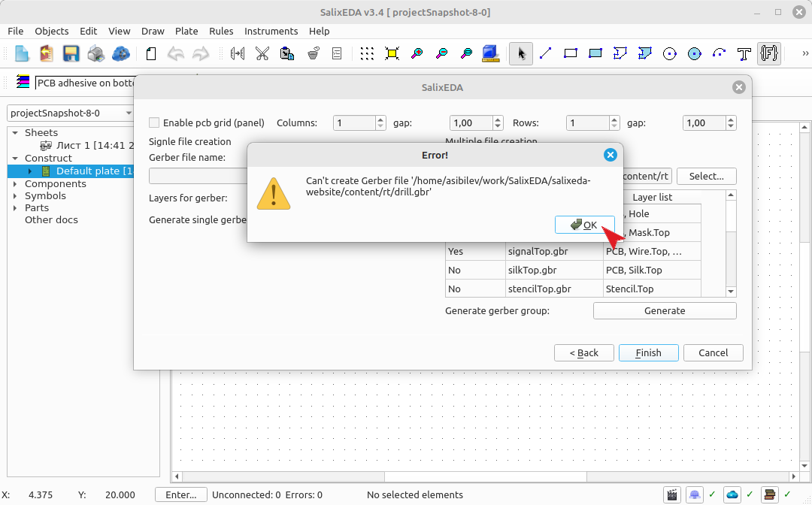The width and height of the screenshot is (812, 505).
Task: Expand the Symbols tree node
Action: [15, 196]
